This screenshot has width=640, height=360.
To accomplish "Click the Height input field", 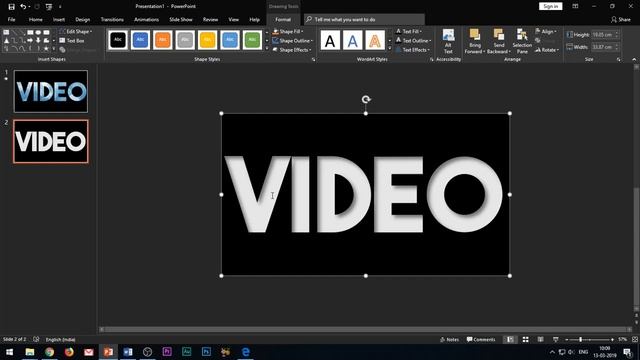I will 605,35.
